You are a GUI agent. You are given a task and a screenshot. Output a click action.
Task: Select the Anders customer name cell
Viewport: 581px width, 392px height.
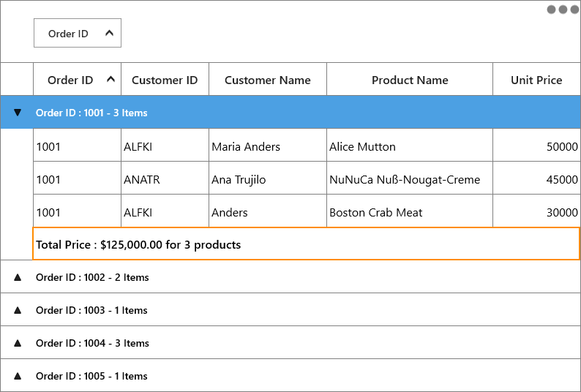pos(268,211)
